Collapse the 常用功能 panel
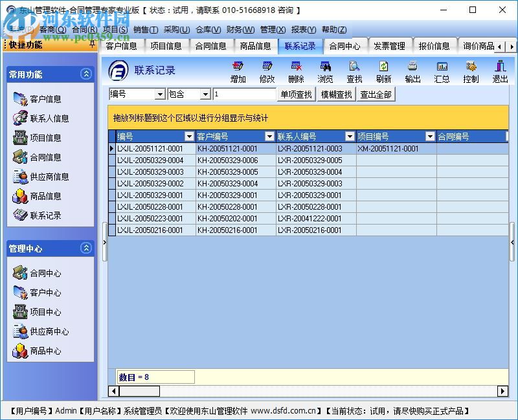 point(85,74)
